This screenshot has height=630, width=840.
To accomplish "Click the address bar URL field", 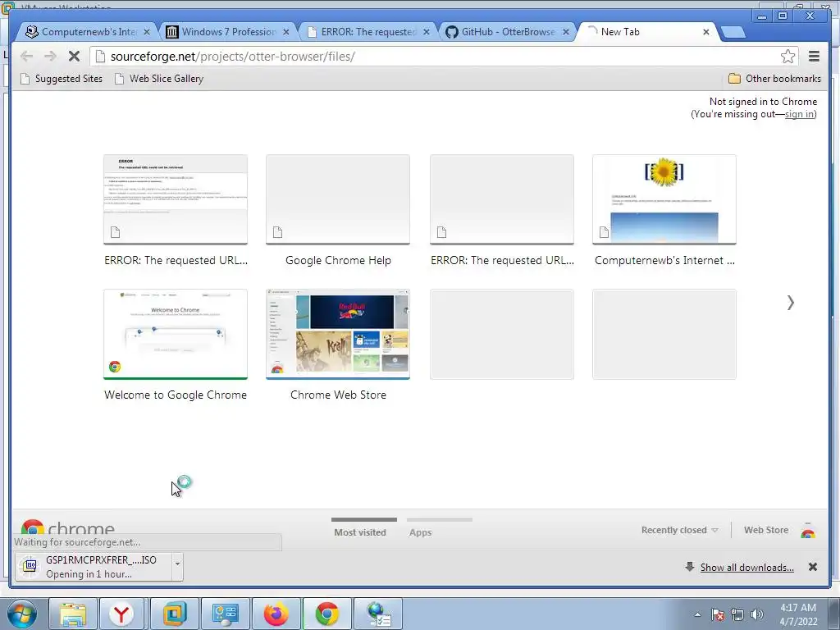I will click(444, 57).
